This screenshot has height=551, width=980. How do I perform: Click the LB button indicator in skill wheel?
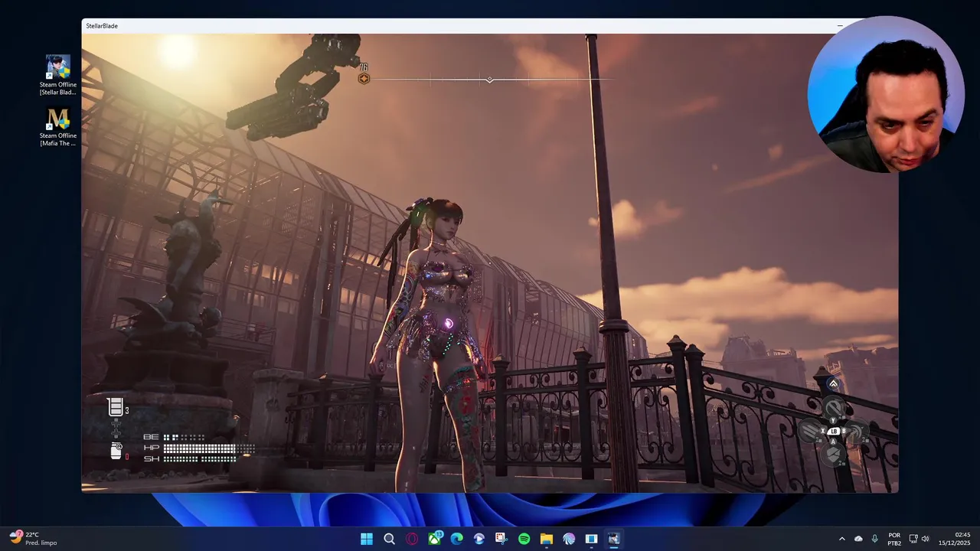click(834, 432)
